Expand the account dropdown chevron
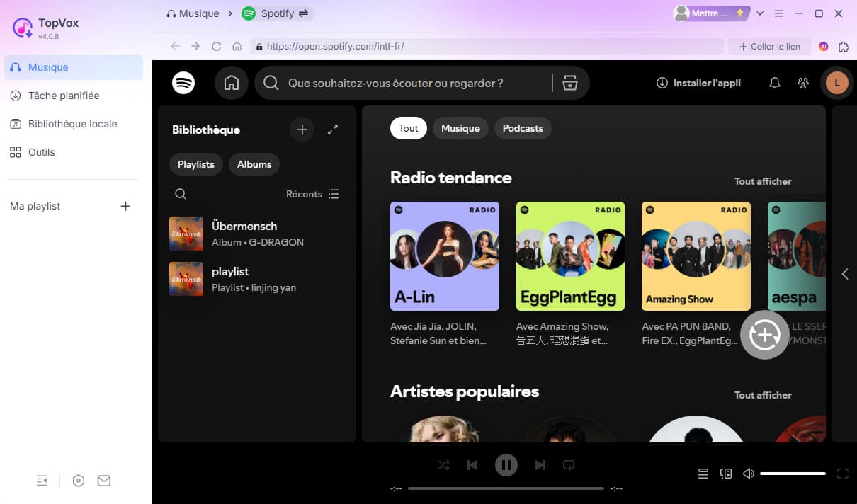 (x=760, y=13)
